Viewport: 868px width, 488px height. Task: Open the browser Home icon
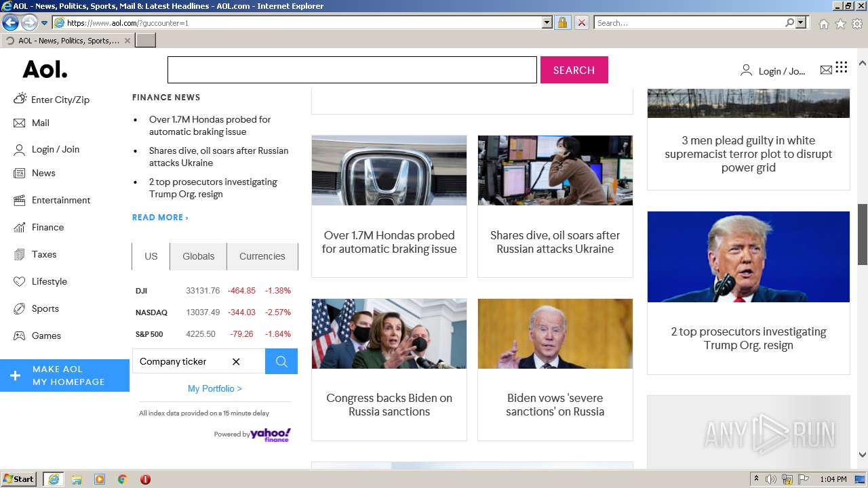pos(823,23)
